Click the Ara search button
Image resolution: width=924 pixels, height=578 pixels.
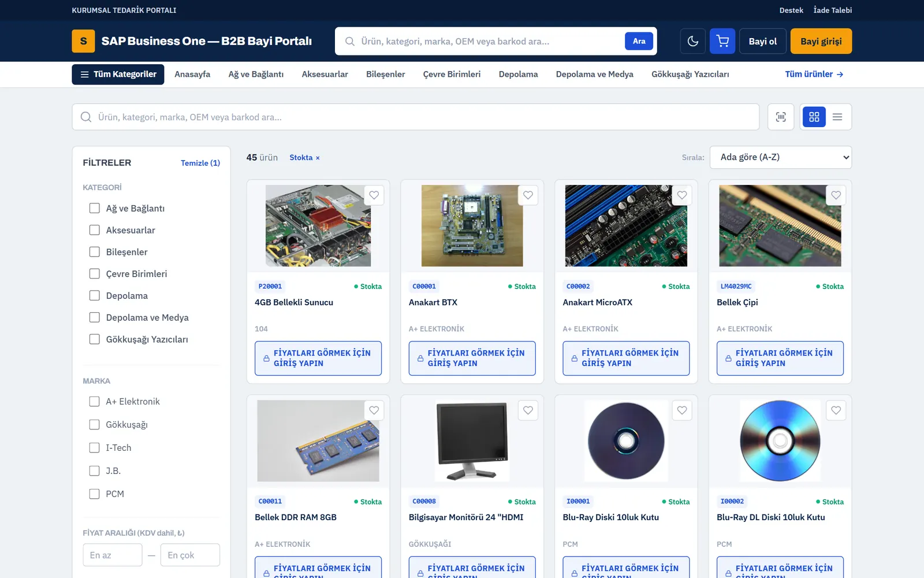click(639, 41)
